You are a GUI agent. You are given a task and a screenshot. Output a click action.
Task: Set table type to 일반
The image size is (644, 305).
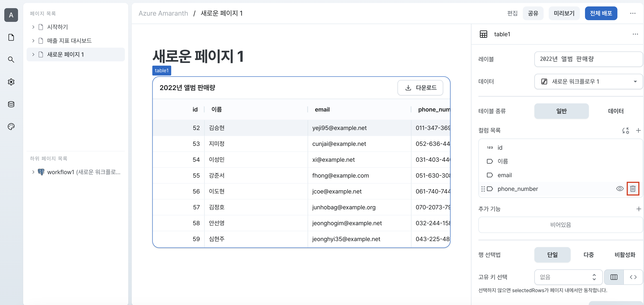tap(561, 111)
